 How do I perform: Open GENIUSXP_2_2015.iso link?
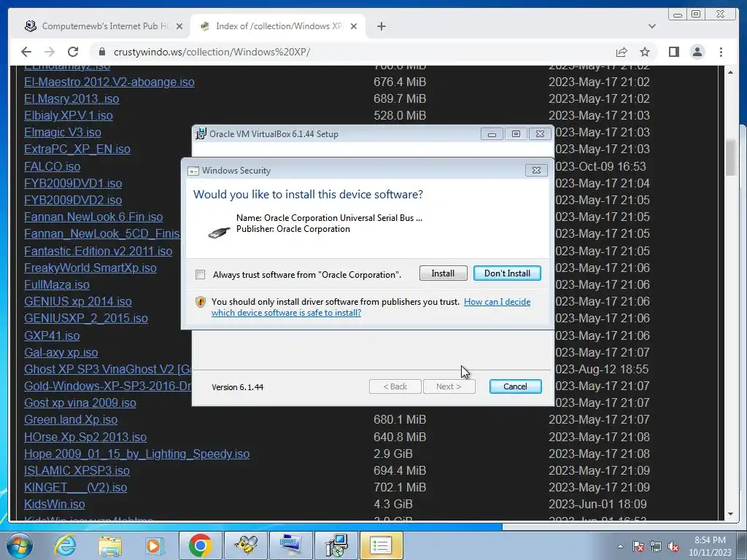(x=86, y=318)
